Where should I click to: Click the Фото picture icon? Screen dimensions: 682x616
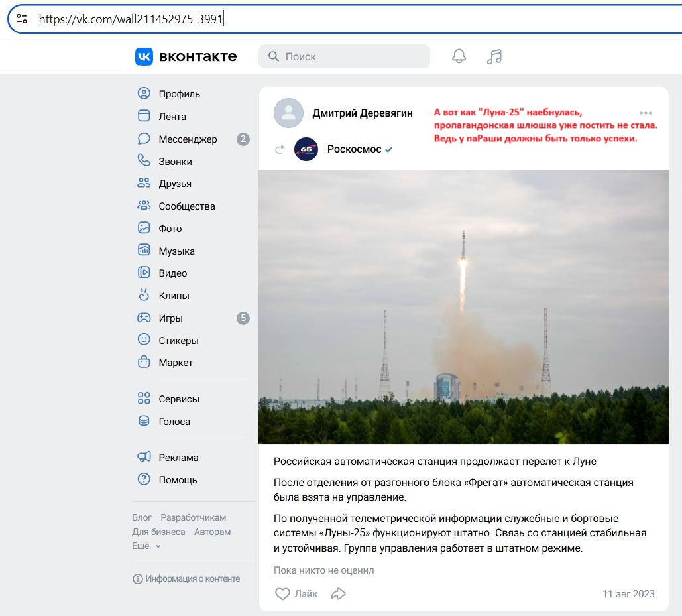point(144,228)
